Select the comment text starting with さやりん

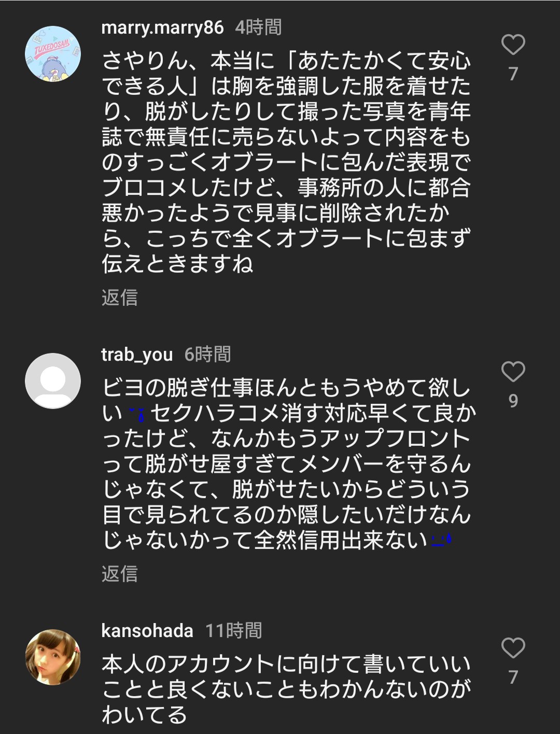click(x=286, y=162)
